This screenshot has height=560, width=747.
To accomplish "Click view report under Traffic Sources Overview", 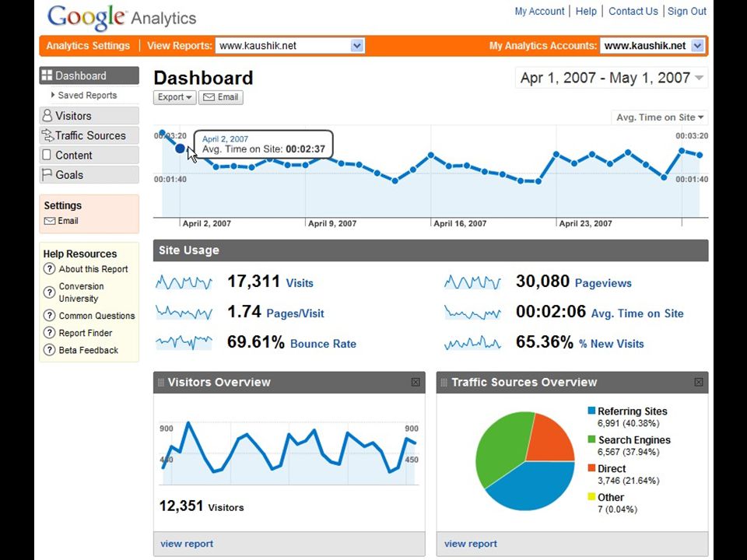I will [471, 544].
